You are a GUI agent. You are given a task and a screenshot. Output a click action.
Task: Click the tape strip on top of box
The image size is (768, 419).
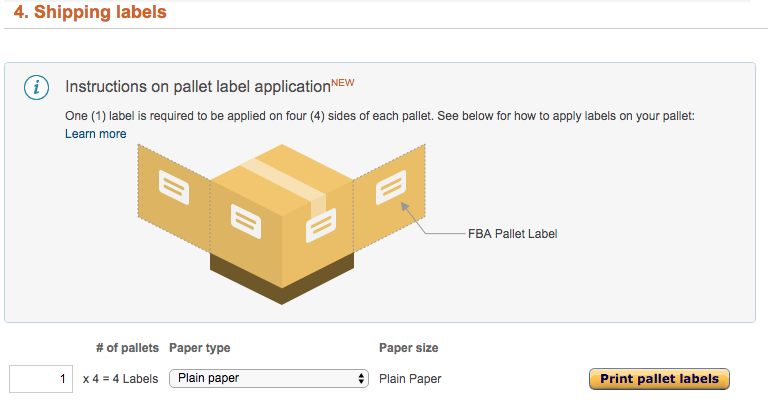[x=284, y=185]
